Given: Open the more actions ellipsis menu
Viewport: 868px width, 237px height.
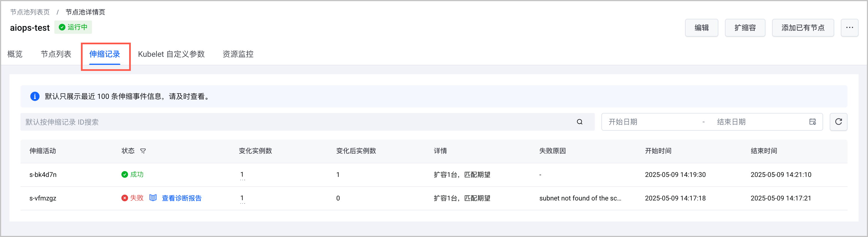Looking at the screenshot, I should 849,28.
